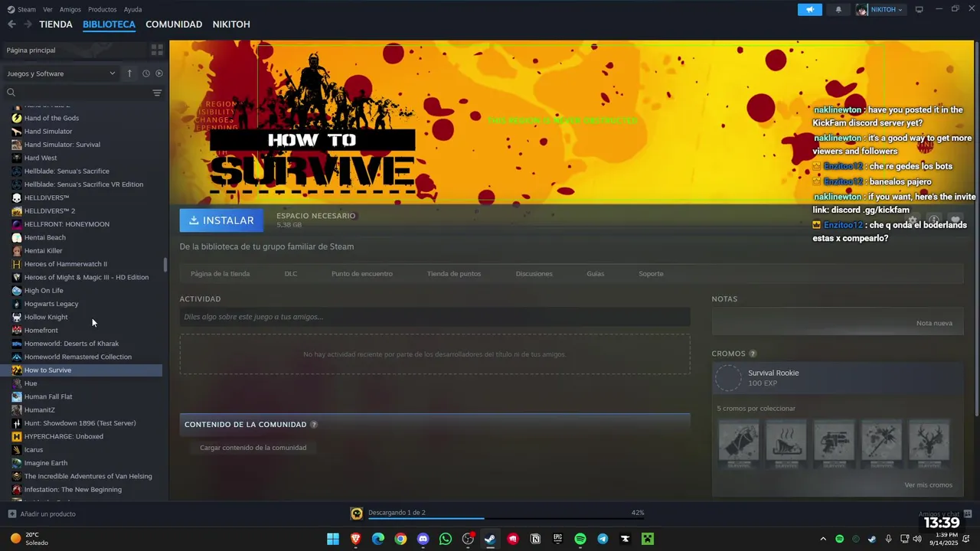980x551 pixels.
Task: Click Contenido de la Comunidad help icon
Action: pos(314,424)
